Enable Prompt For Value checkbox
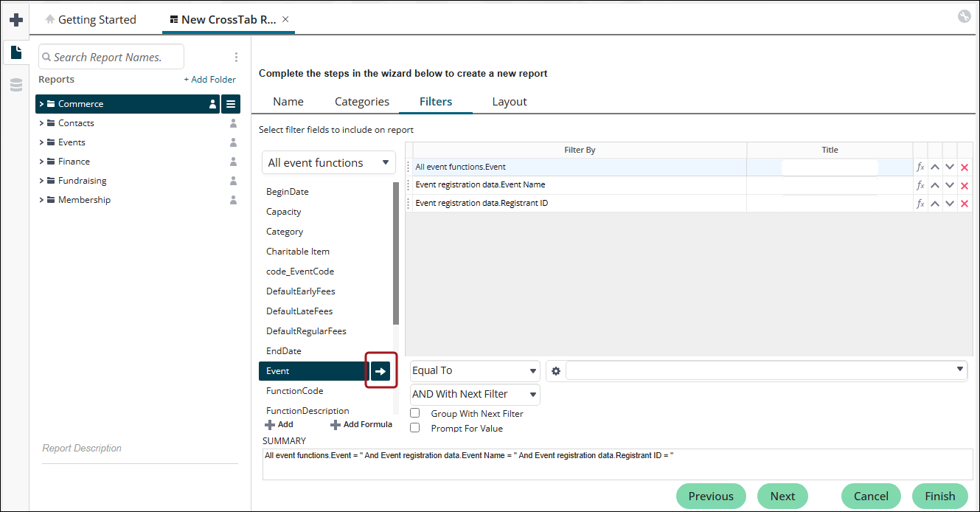This screenshot has width=980, height=512. [414, 427]
